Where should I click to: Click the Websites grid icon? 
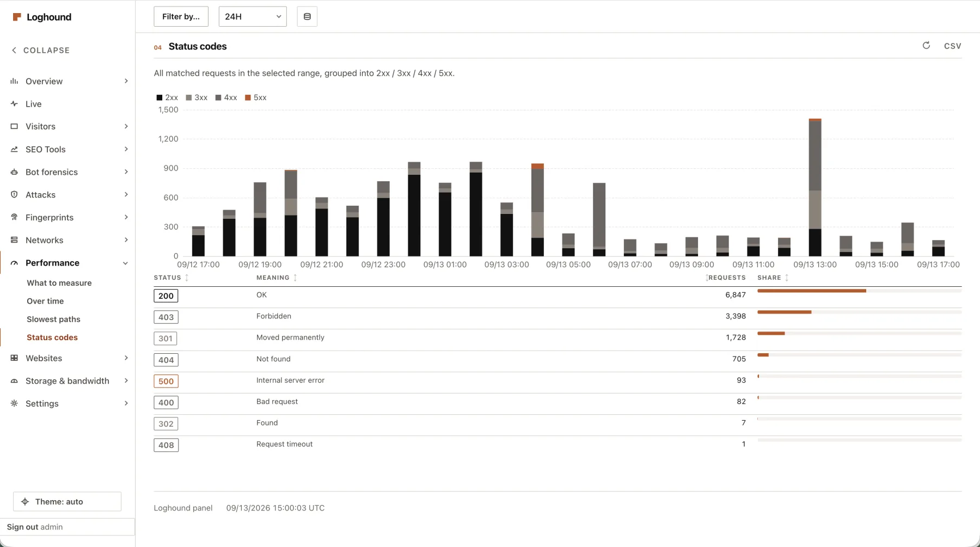coord(14,358)
